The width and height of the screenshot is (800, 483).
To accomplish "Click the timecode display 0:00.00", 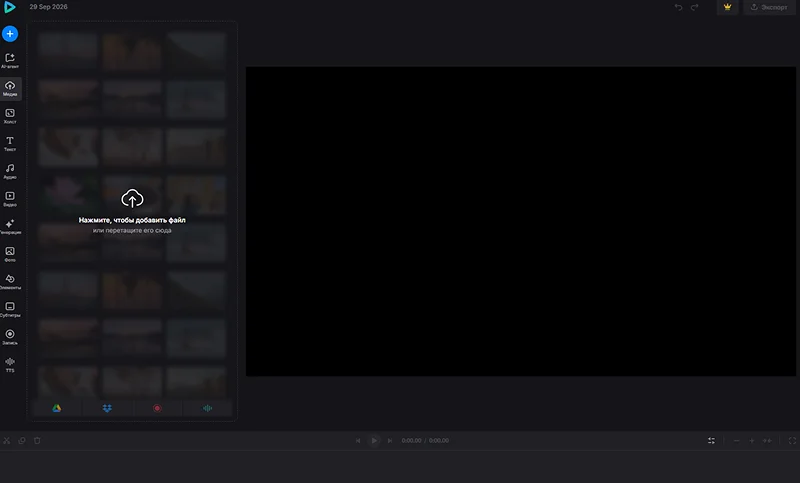I will pos(411,441).
